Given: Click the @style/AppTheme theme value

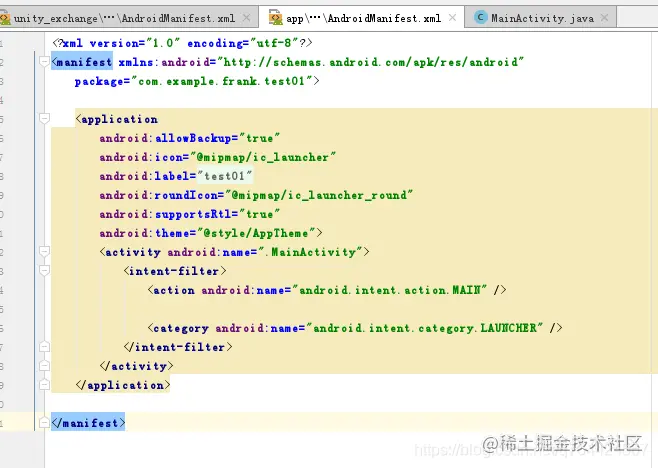Looking at the screenshot, I should click(256, 233).
